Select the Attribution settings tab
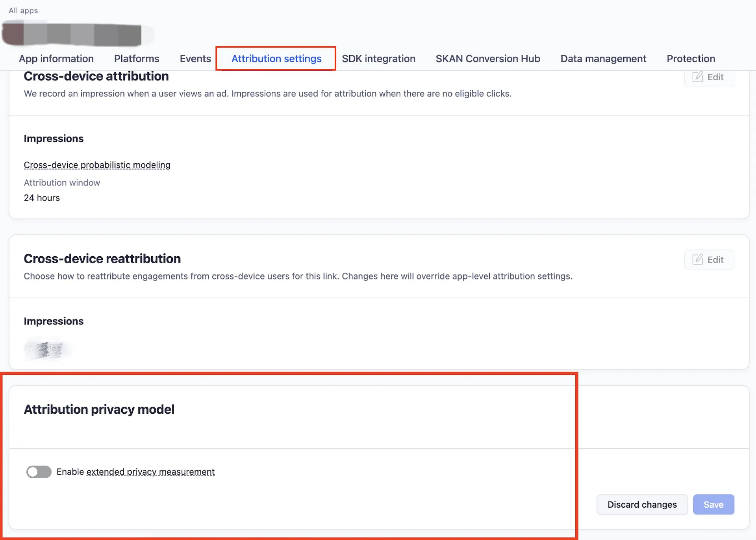The height and width of the screenshot is (540, 756). tap(276, 59)
